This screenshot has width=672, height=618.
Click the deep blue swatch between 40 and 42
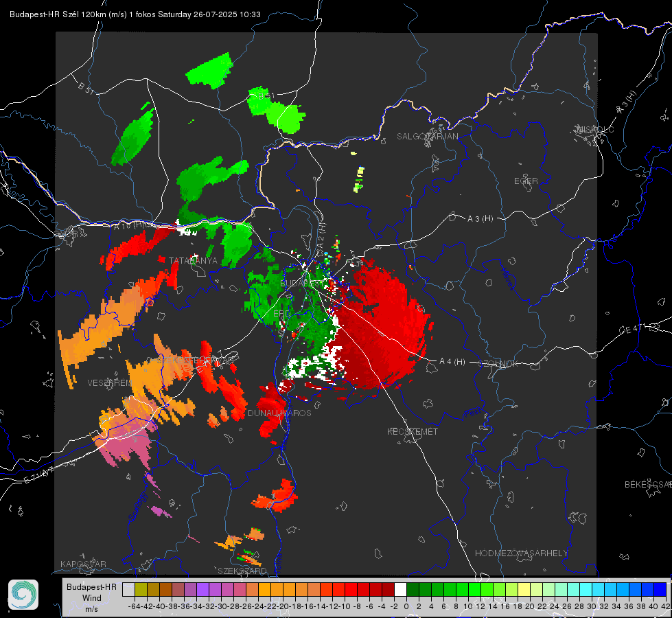tap(660, 589)
